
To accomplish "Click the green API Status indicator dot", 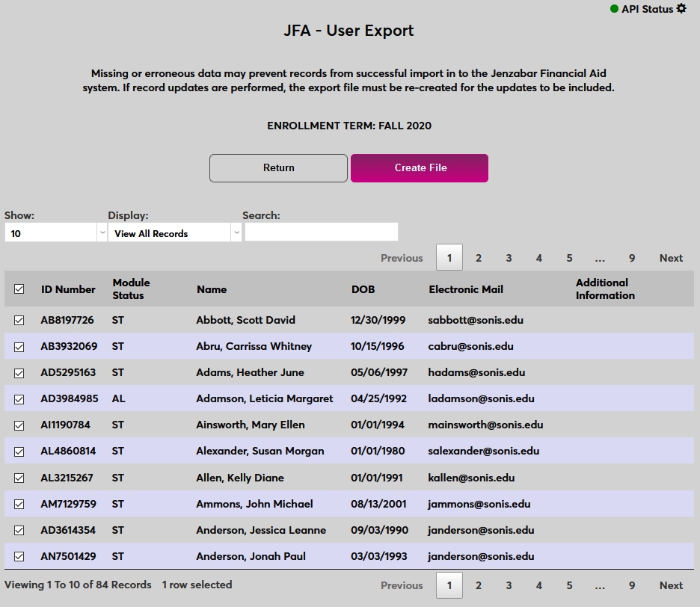I will [614, 9].
